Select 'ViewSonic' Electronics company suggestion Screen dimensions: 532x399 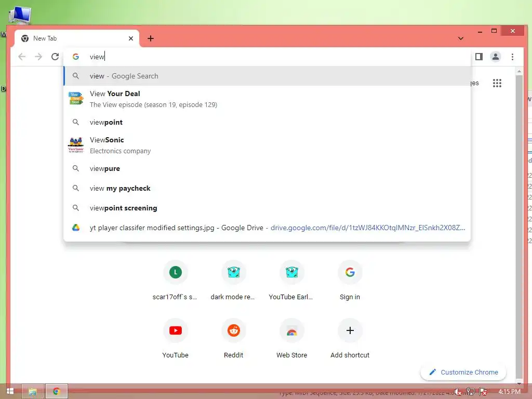(x=267, y=145)
